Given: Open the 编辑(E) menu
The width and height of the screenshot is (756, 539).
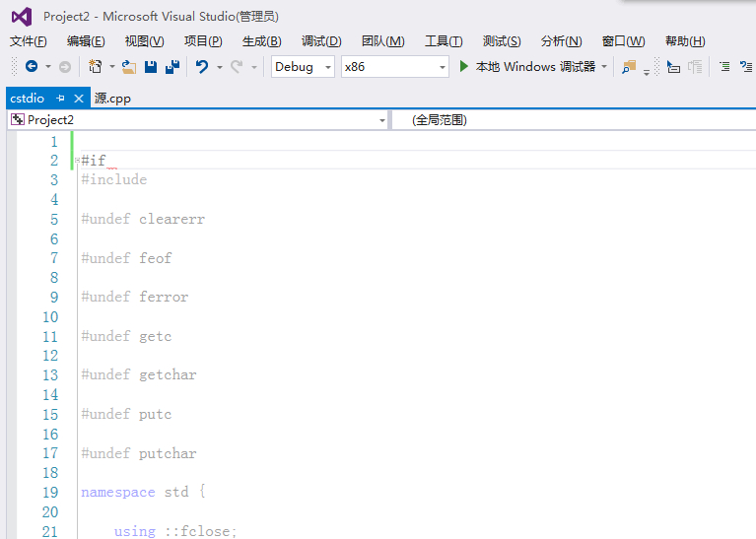Looking at the screenshot, I should [86, 41].
